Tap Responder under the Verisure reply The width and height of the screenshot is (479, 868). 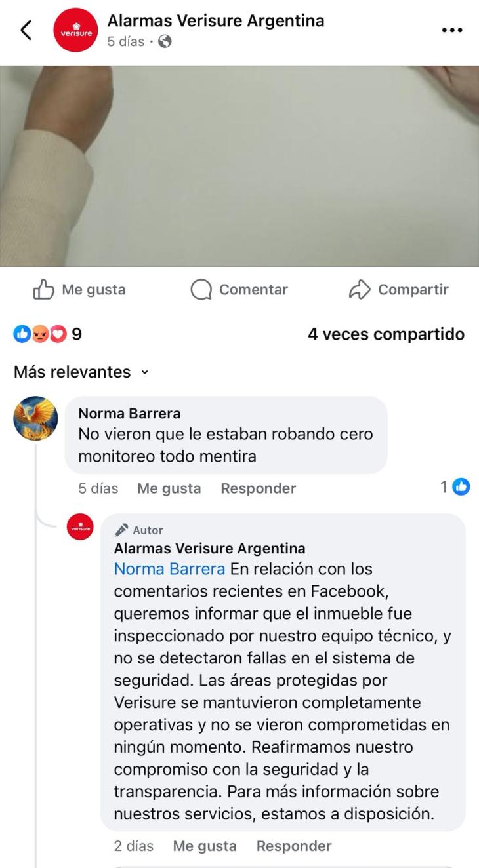click(x=294, y=846)
